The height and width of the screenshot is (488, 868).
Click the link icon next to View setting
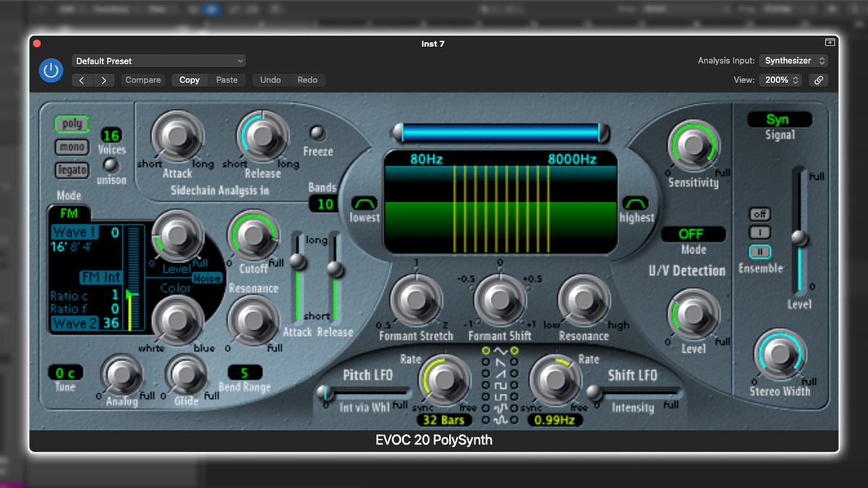pyautogui.click(x=818, y=80)
